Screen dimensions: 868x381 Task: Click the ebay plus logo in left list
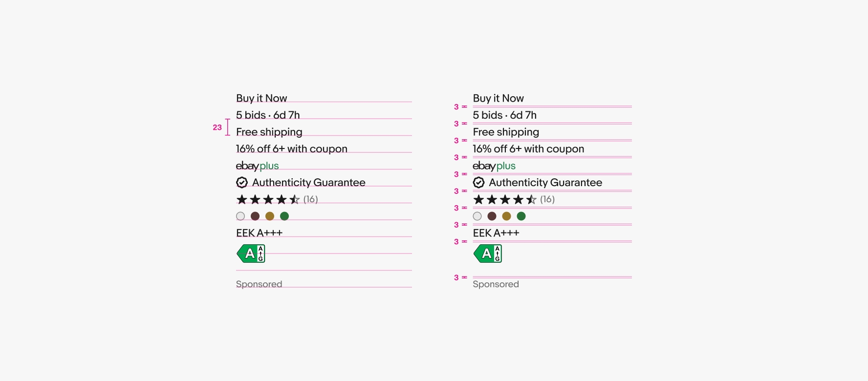[257, 166]
